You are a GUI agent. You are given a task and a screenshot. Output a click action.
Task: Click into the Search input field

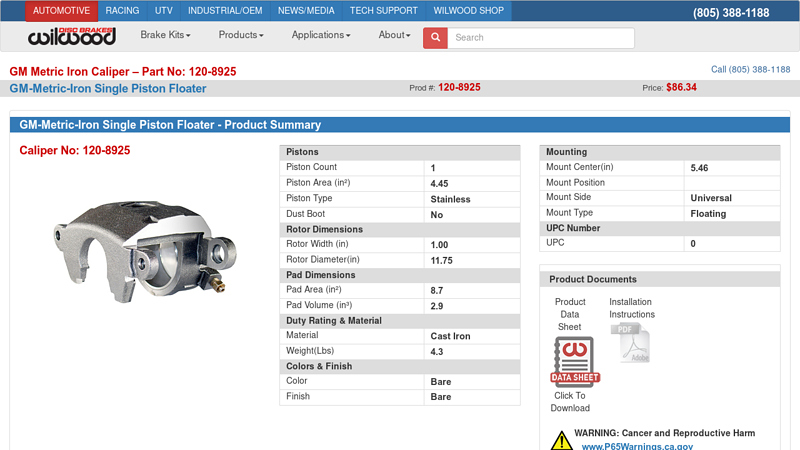[540, 38]
